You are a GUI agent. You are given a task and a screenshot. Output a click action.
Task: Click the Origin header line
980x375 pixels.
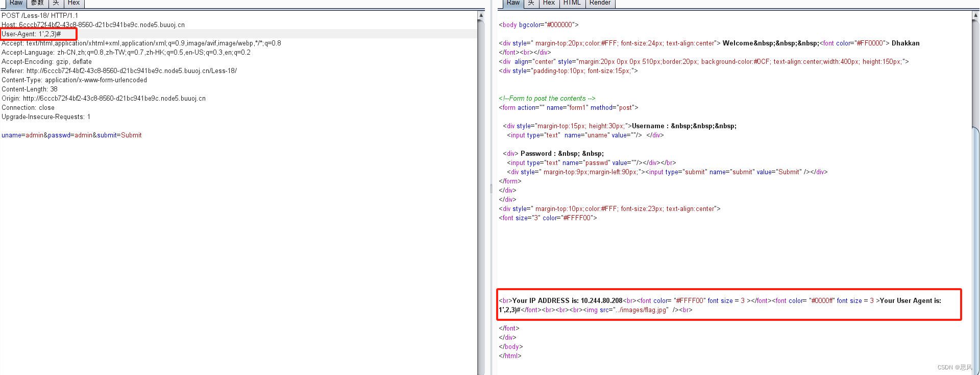pyautogui.click(x=104, y=99)
